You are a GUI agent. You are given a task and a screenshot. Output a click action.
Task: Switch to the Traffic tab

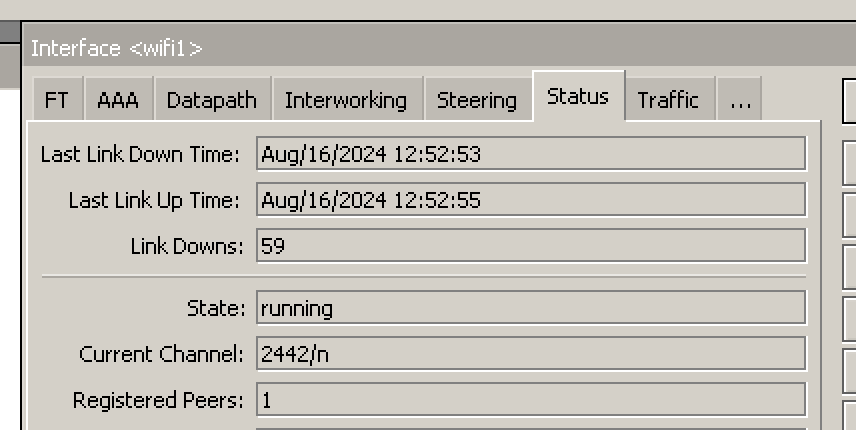click(x=669, y=99)
